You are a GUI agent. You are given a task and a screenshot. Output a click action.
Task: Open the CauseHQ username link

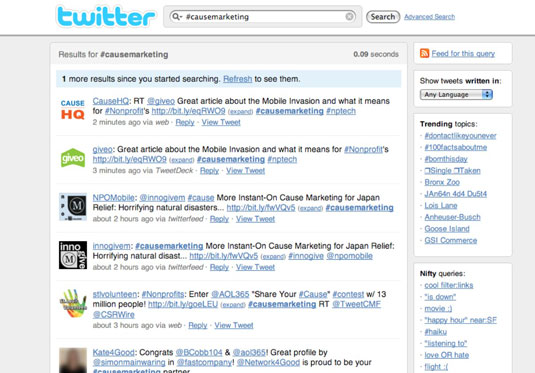pyautogui.click(x=111, y=101)
